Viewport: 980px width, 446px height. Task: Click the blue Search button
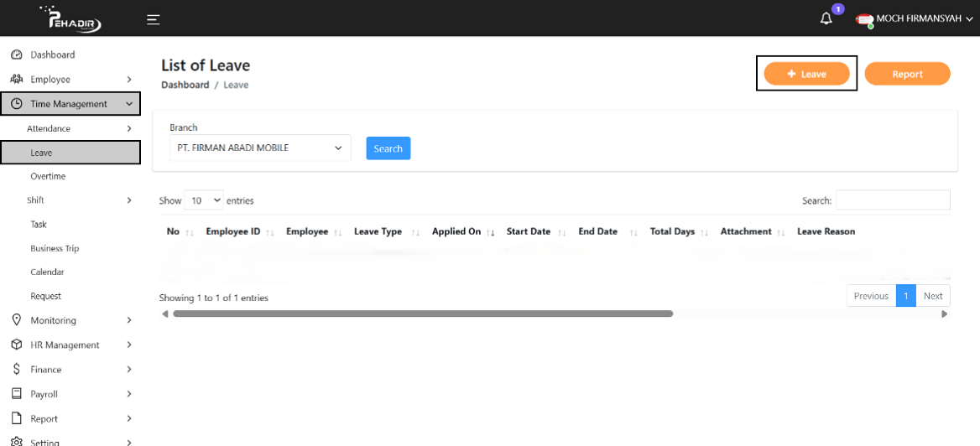pos(388,148)
